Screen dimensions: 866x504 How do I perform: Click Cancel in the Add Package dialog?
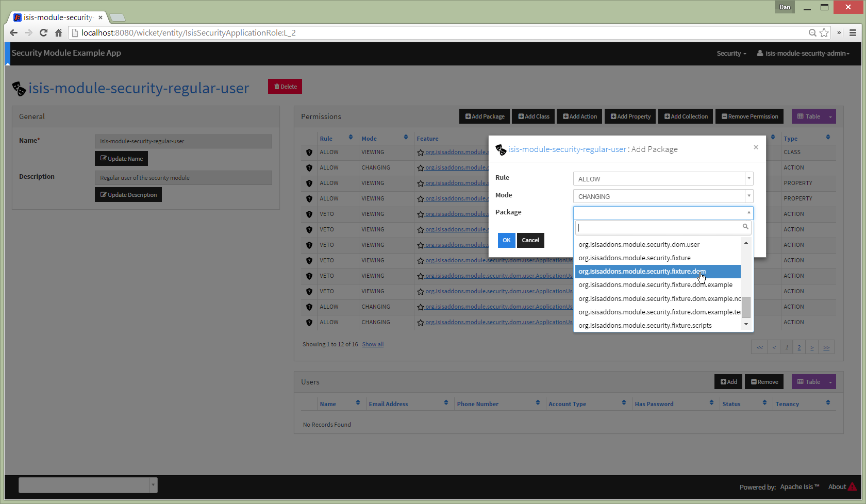click(530, 240)
